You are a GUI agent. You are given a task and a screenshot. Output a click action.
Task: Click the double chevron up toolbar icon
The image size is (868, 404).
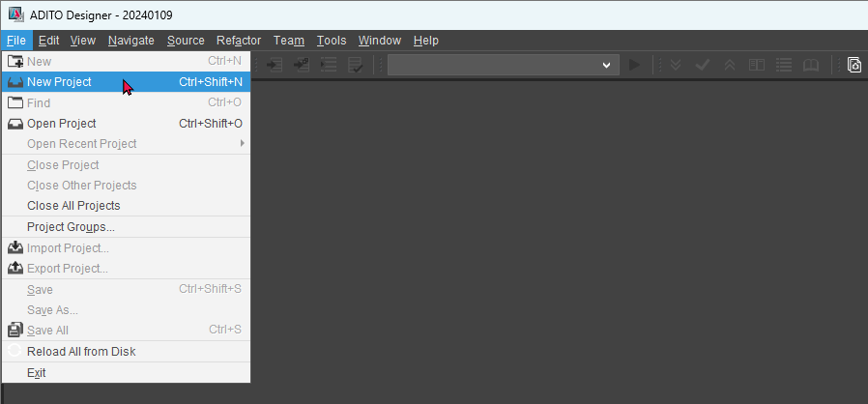coord(730,65)
